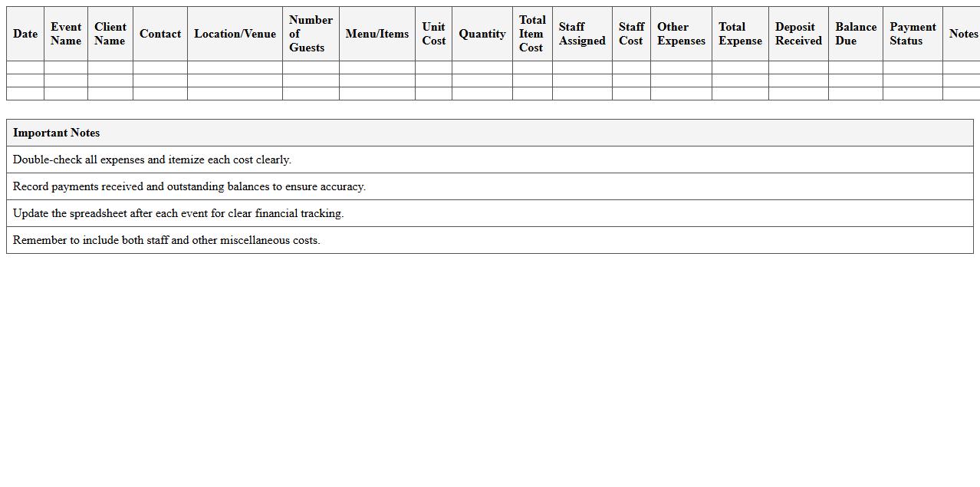Select the Number of Guests header

(310, 34)
